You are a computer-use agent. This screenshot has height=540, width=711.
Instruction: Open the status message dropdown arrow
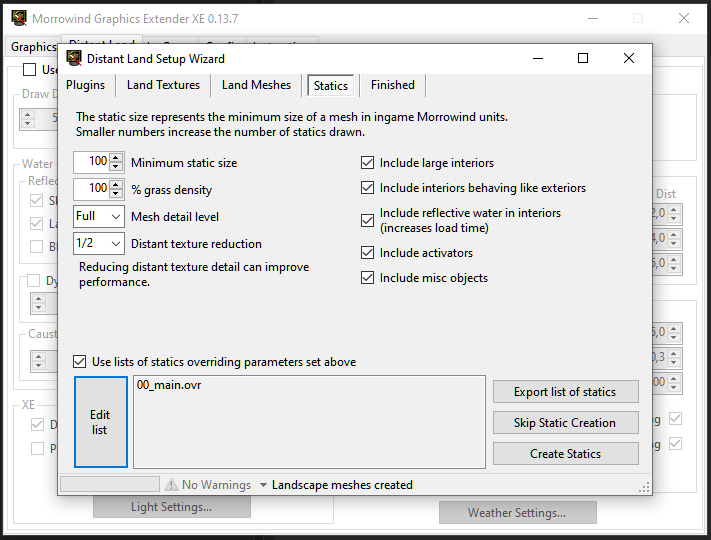263,485
